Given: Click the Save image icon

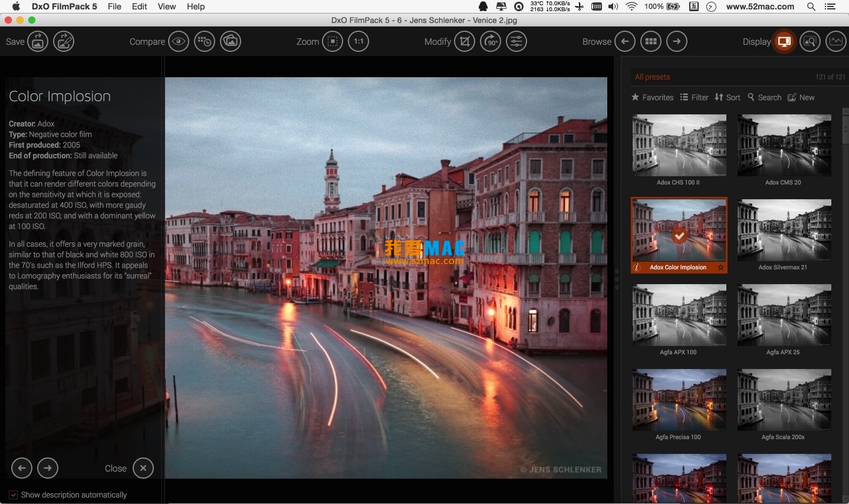Looking at the screenshot, I should point(38,41).
